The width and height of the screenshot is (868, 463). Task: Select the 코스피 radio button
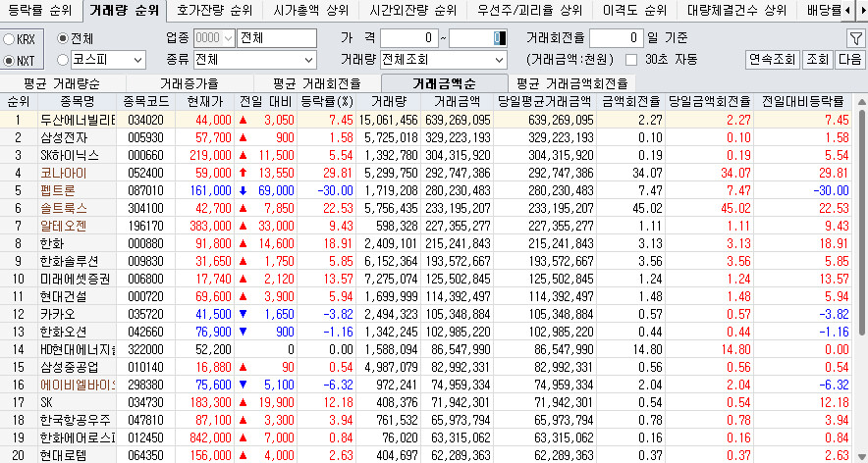point(64,60)
